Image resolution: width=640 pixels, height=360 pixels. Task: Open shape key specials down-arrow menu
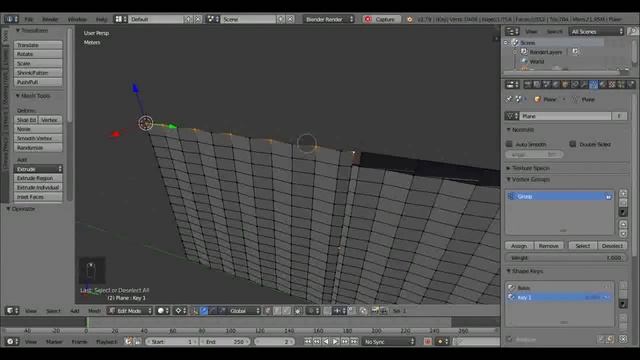point(623,304)
